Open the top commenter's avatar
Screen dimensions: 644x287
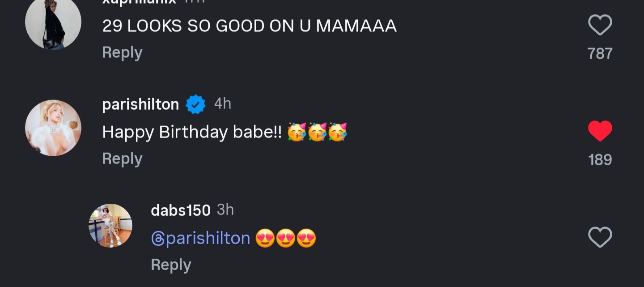(53, 22)
